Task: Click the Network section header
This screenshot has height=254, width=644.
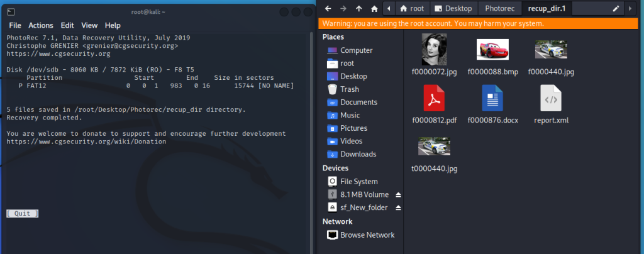Action: coord(337,221)
